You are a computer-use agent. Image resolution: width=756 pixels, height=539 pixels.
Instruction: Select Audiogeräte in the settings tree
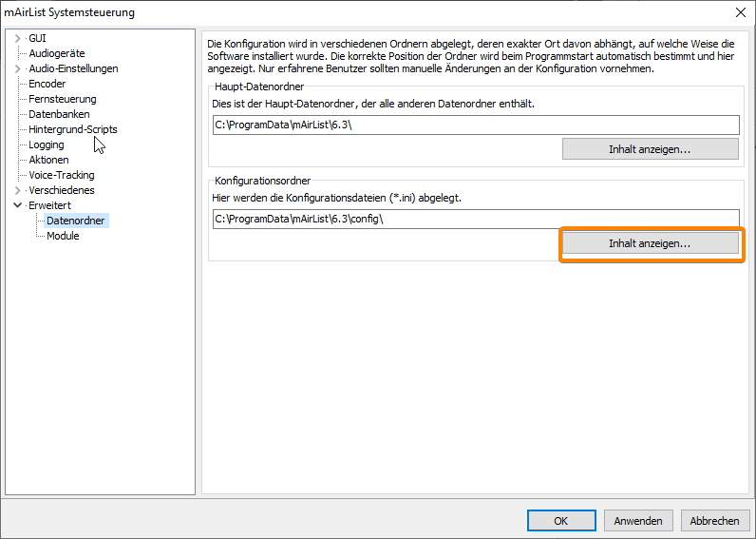coord(56,53)
